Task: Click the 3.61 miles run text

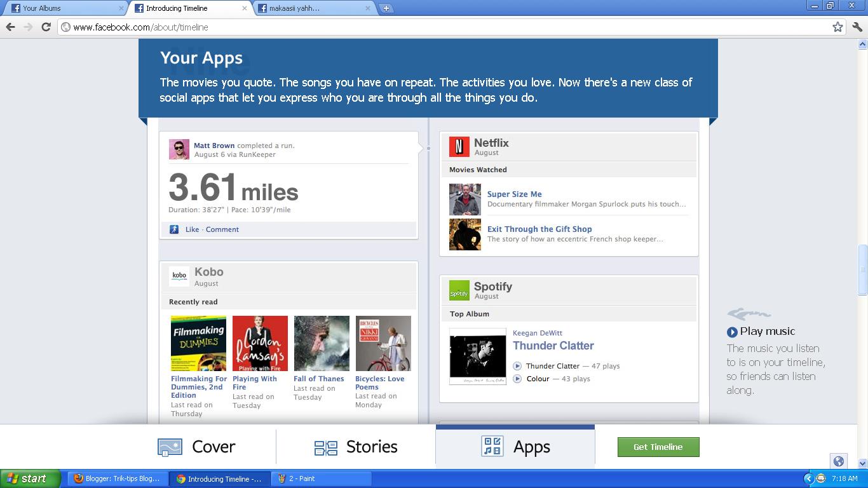Action: point(233,188)
